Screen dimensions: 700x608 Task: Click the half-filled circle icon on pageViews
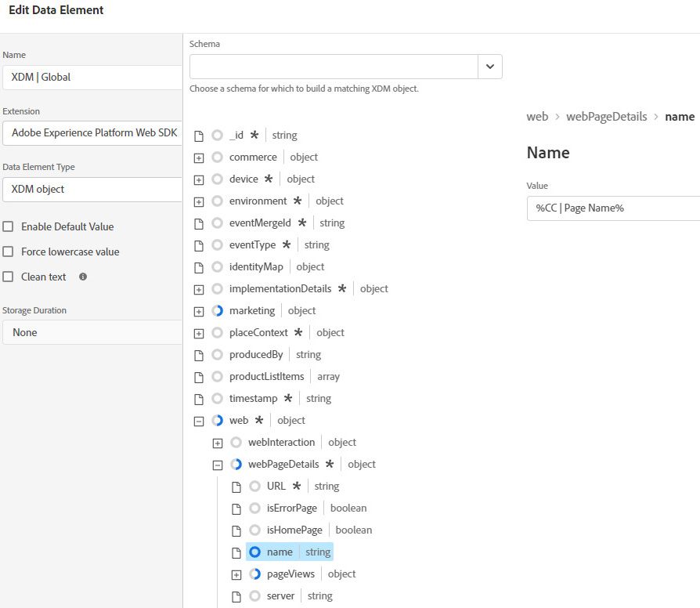(x=254, y=574)
